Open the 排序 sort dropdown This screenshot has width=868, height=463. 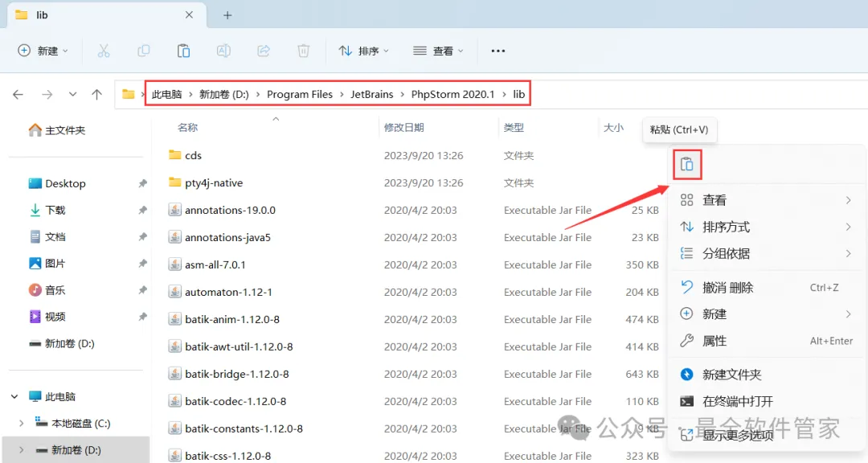pos(364,51)
